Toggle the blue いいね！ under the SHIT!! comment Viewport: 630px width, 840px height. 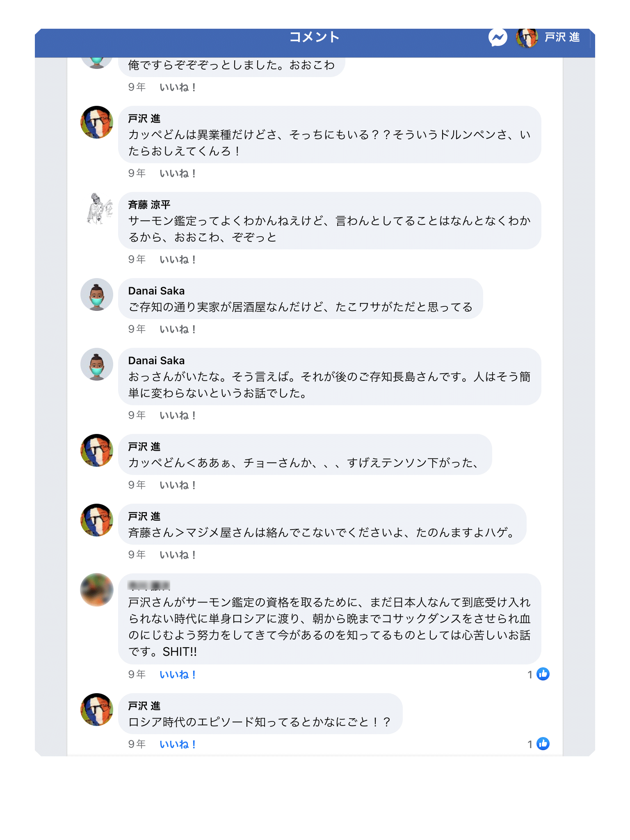click(178, 674)
